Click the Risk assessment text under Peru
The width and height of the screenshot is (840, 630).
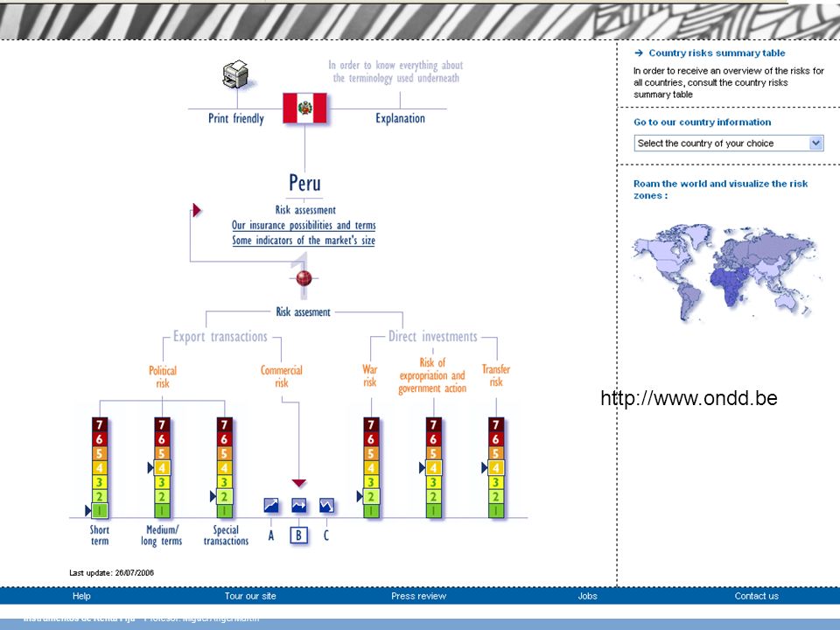pos(305,210)
